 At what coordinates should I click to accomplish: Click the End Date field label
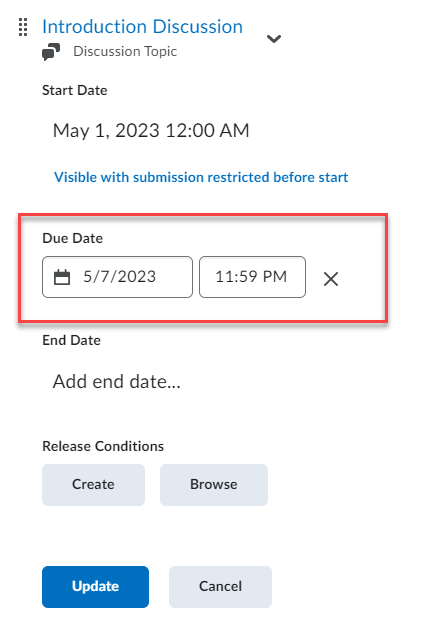71,340
